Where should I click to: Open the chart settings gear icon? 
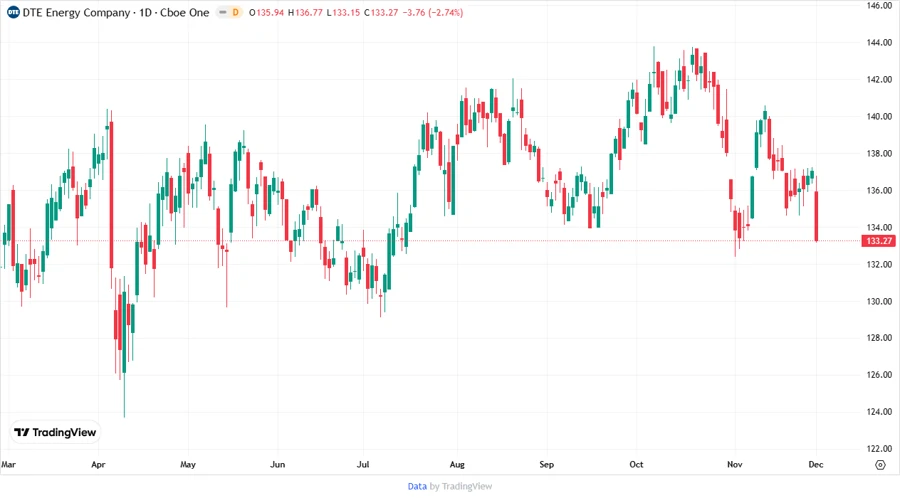tap(880, 465)
